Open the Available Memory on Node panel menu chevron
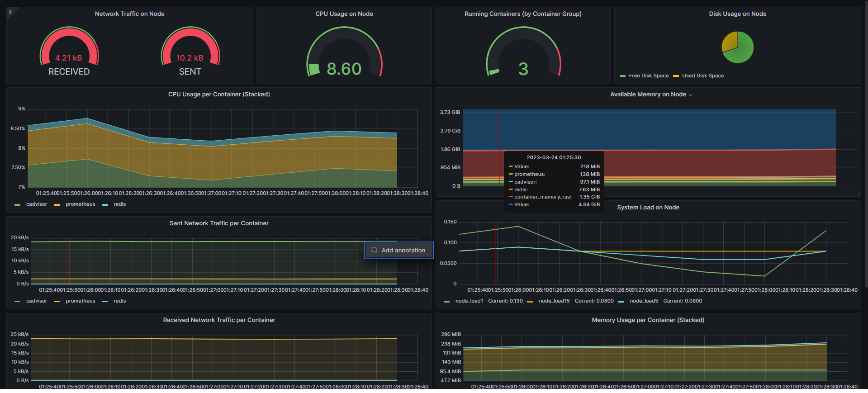Viewport: 868px width, 393px height. pyautogui.click(x=690, y=95)
